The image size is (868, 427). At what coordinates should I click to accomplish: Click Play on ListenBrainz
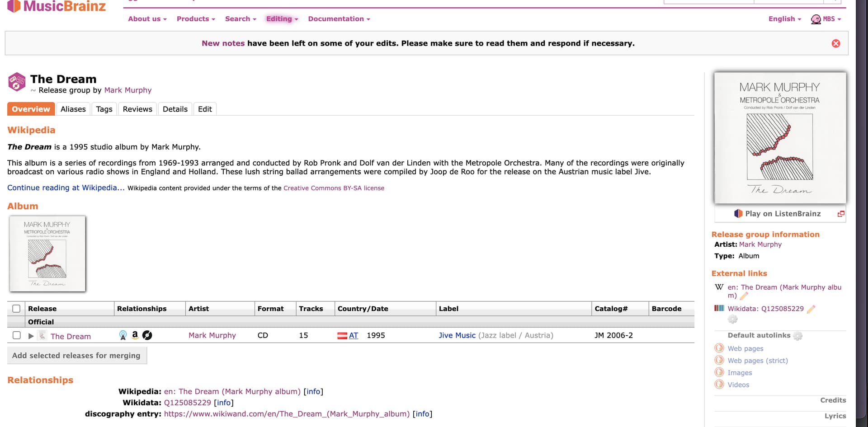coord(783,214)
